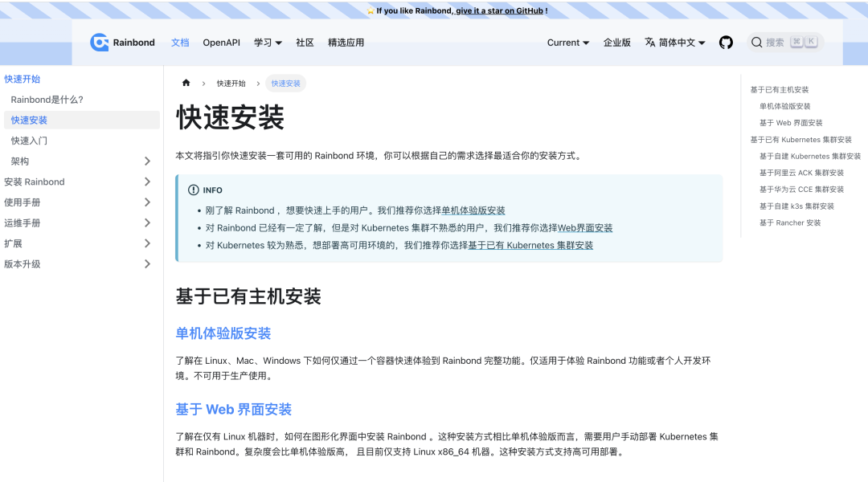
Task: Click the Rainbond brand name
Action: [x=134, y=43]
